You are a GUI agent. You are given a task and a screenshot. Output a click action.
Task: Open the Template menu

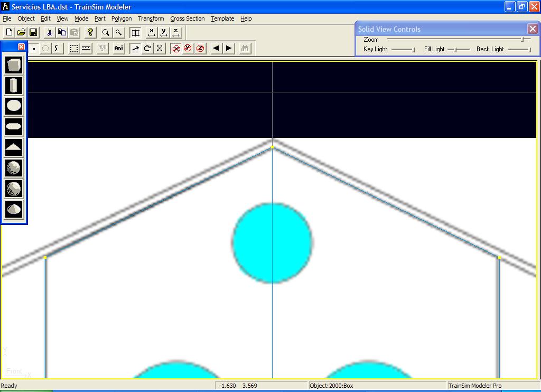coord(222,18)
